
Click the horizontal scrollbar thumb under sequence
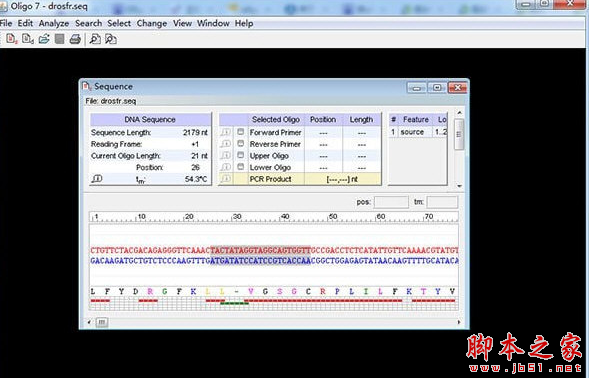(102, 322)
